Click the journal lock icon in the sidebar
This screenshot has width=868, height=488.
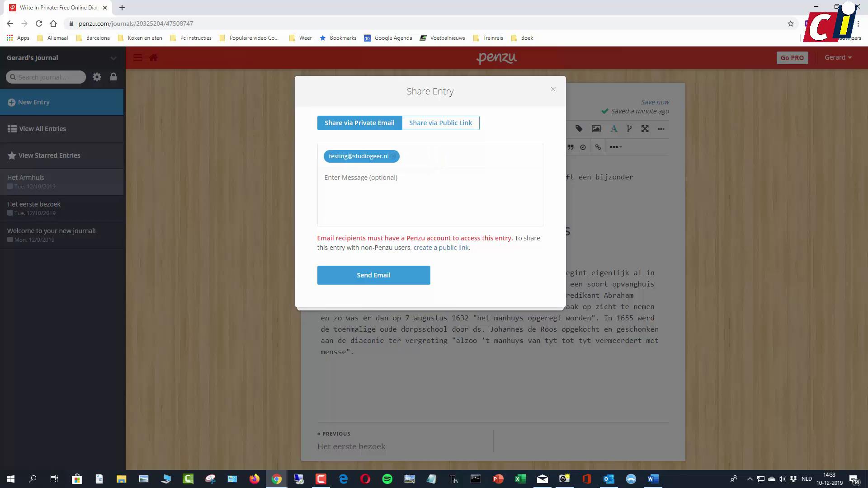click(113, 77)
